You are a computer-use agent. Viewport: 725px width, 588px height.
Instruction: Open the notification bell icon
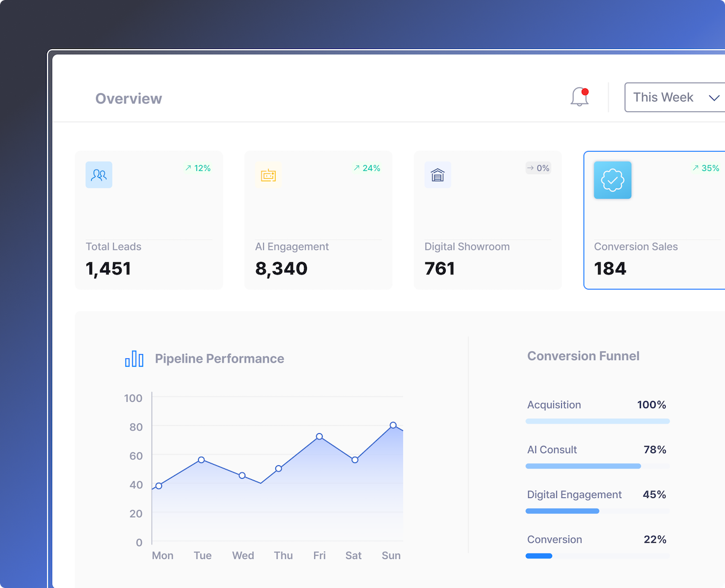(x=579, y=97)
